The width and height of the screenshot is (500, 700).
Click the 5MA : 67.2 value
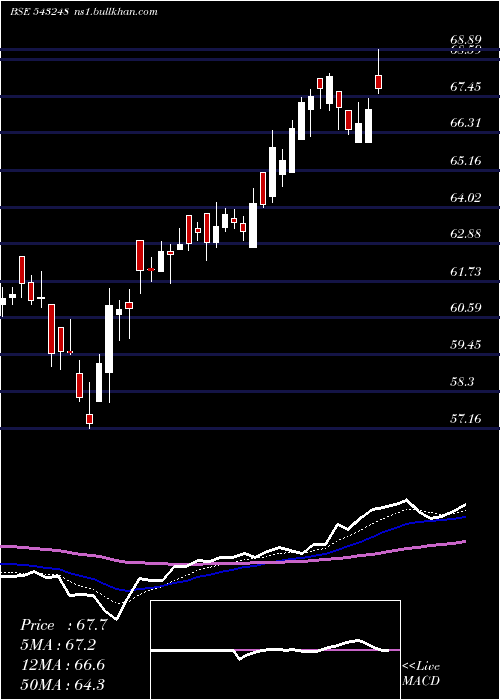point(58,645)
